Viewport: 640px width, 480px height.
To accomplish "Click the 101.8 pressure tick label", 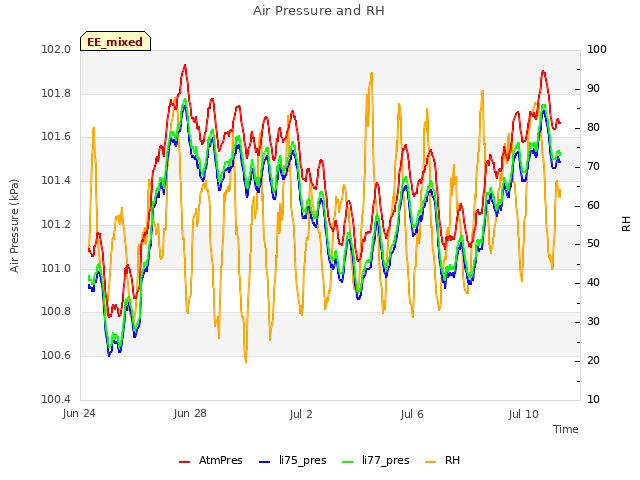I will (x=56, y=94).
